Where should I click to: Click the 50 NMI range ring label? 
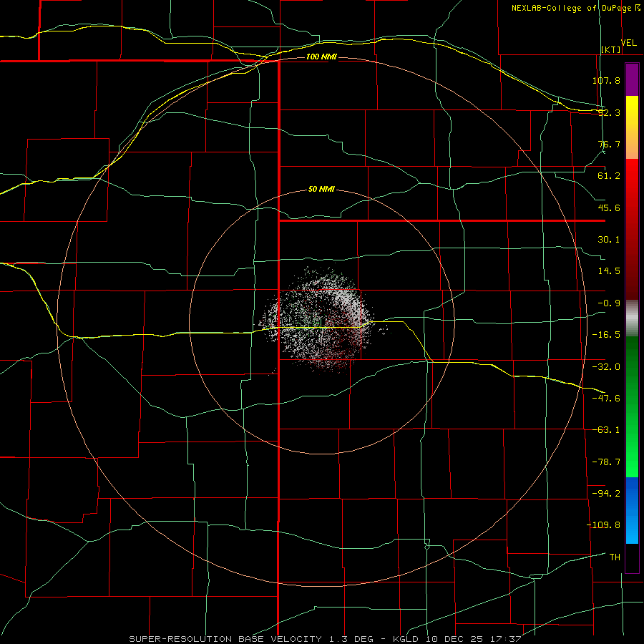pyautogui.click(x=321, y=189)
